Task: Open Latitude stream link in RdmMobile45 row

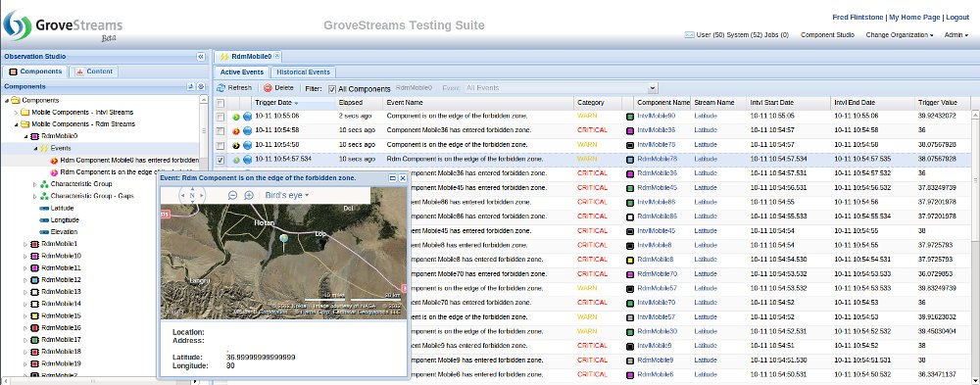Action: click(x=706, y=188)
